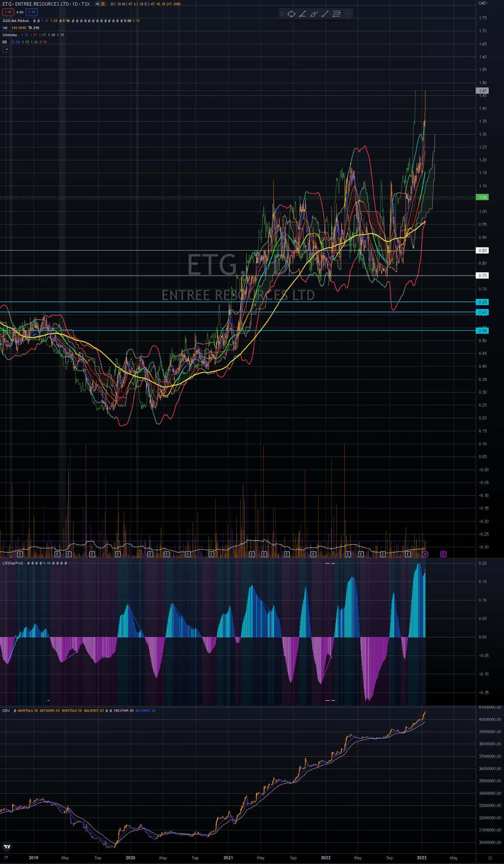Click the 2019 label on time axis
Viewport: 504px width, 864px height.
pos(33,858)
